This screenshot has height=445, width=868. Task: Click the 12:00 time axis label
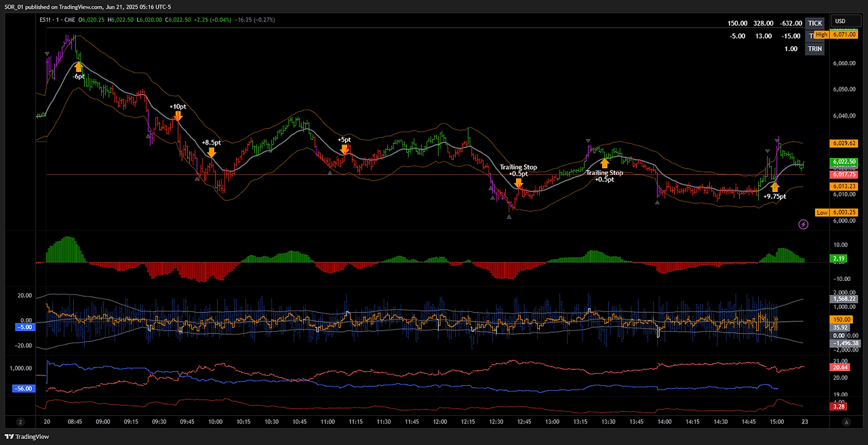[x=439, y=422]
